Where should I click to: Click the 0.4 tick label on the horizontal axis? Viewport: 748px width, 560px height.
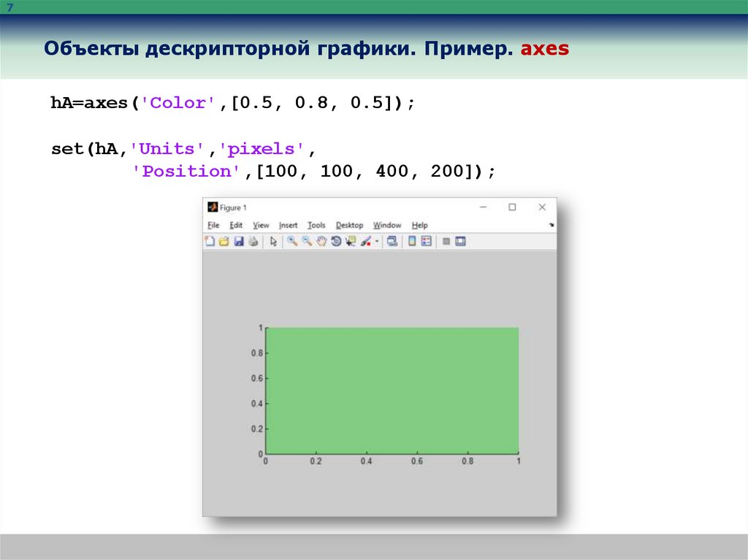pyautogui.click(x=367, y=461)
